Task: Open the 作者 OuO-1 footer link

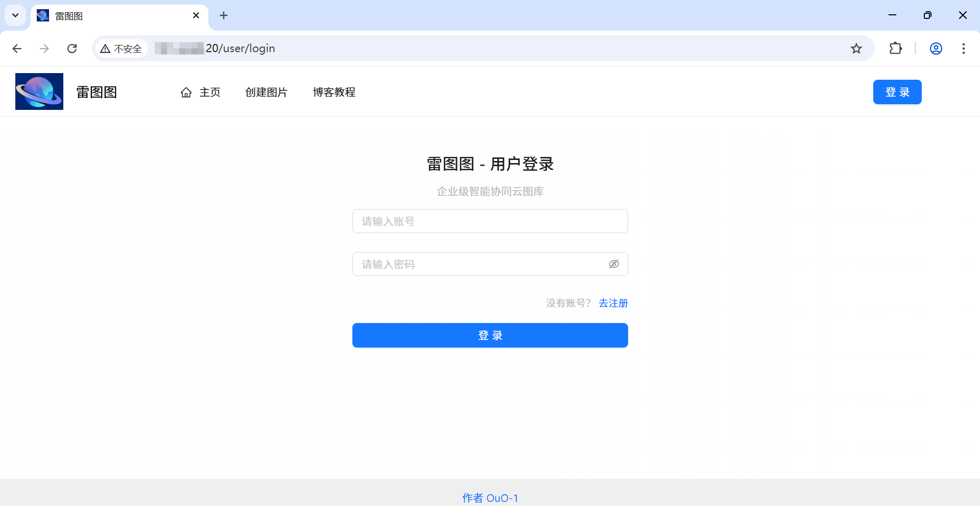Action: pos(490,498)
